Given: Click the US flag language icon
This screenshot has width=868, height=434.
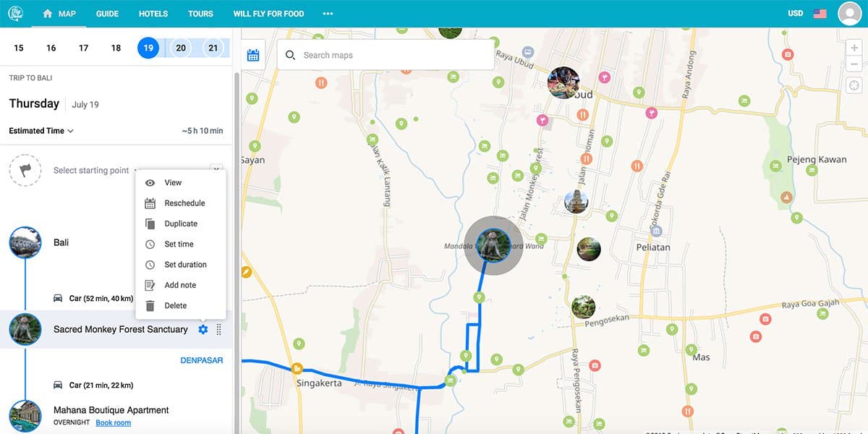Looking at the screenshot, I should point(820,14).
